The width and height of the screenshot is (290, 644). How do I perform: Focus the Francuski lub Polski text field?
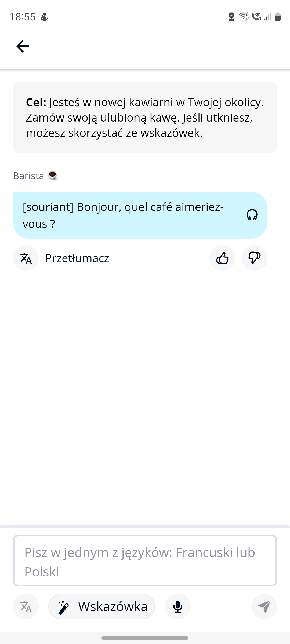(x=145, y=561)
